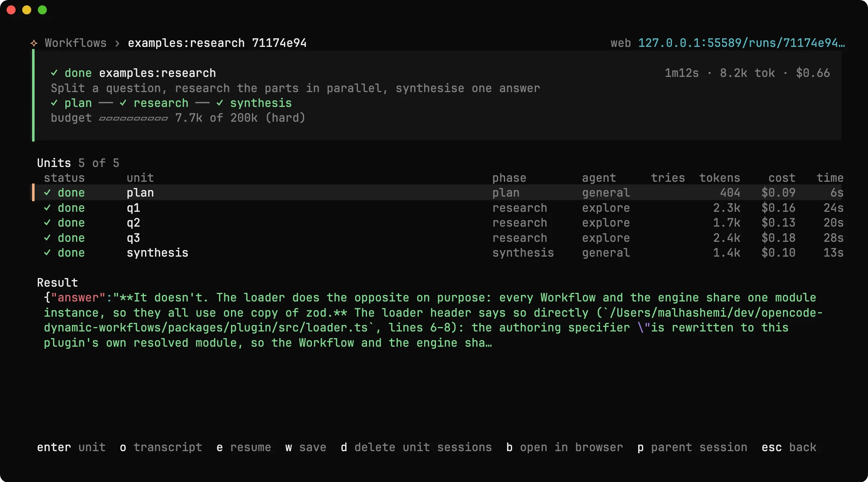The width and height of the screenshot is (868, 482).
Task: Click the tries column header
Action: tap(668, 178)
